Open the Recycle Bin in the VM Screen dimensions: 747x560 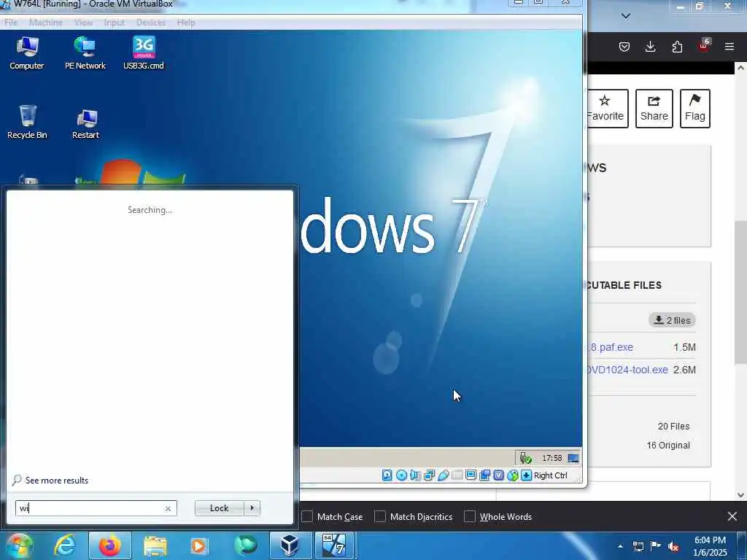pyautogui.click(x=27, y=122)
